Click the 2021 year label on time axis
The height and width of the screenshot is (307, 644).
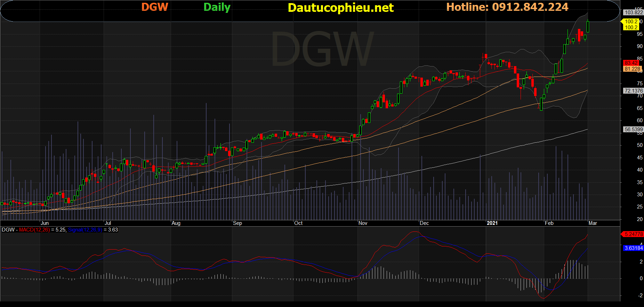tap(492, 223)
